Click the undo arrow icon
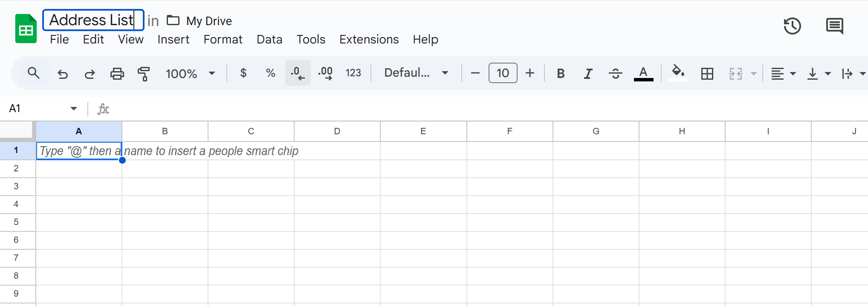This screenshot has width=868, height=306. (x=63, y=74)
